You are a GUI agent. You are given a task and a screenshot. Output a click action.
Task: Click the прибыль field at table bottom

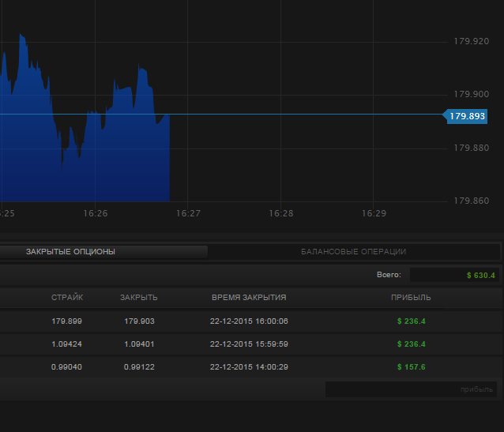411,389
